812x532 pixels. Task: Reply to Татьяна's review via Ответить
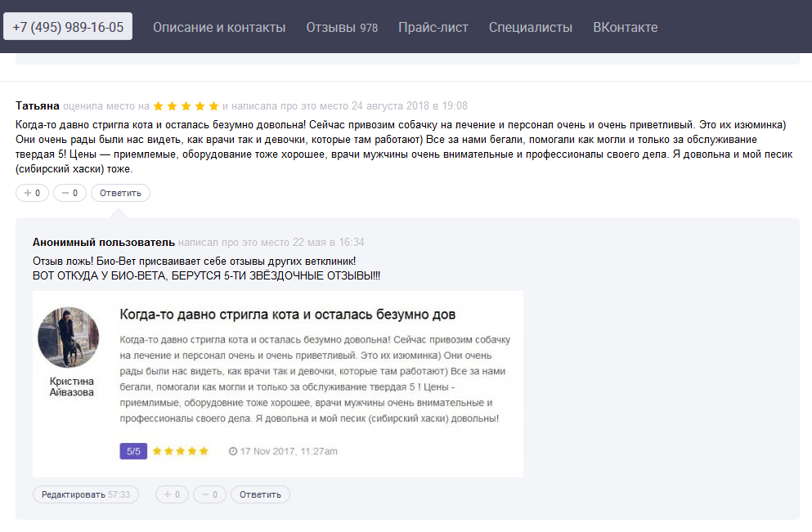pos(121,193)
